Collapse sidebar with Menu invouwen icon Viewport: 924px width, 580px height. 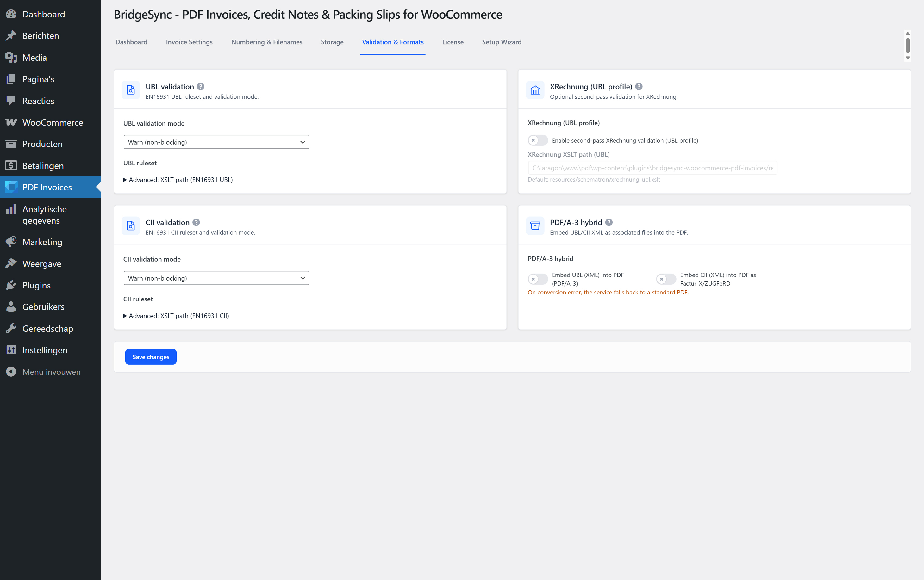tap(11, 372)
